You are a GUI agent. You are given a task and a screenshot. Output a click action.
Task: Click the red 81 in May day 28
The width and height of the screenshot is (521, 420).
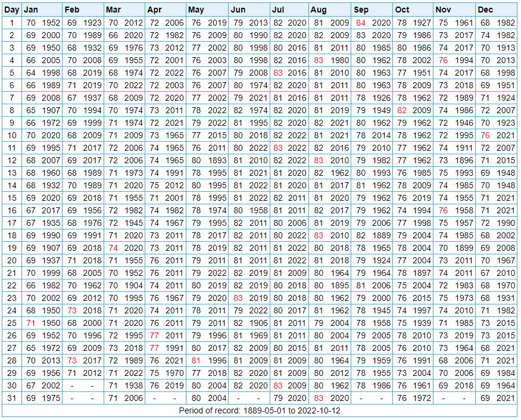[x=196, y=360]
